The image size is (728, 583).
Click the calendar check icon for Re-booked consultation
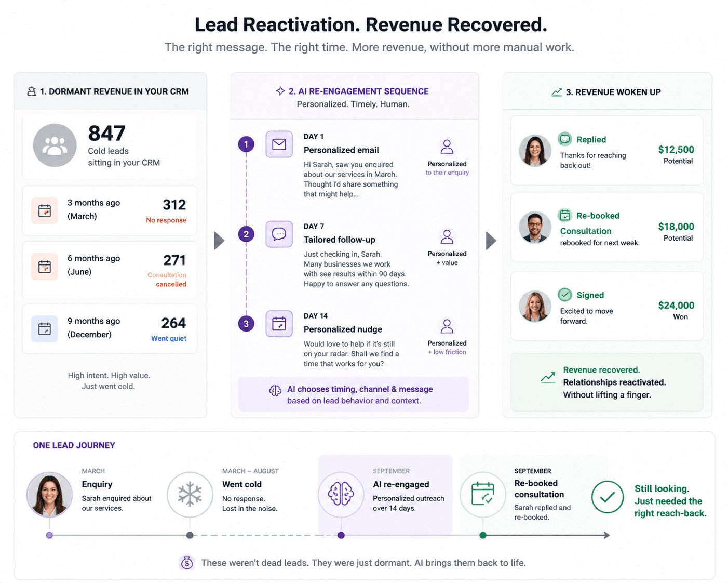coord(483,494)
